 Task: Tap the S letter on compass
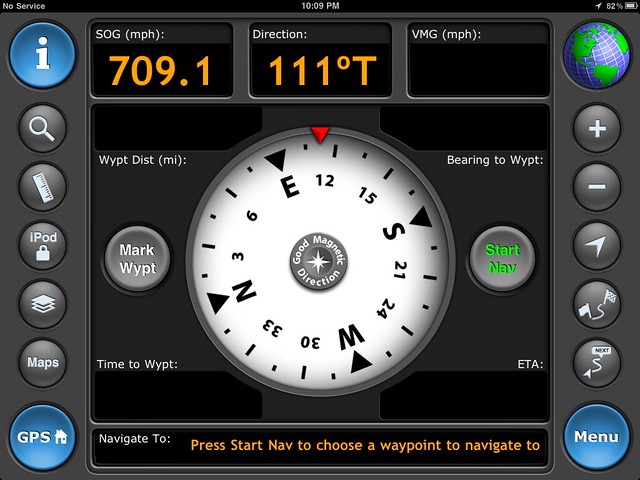click(393, 231)
